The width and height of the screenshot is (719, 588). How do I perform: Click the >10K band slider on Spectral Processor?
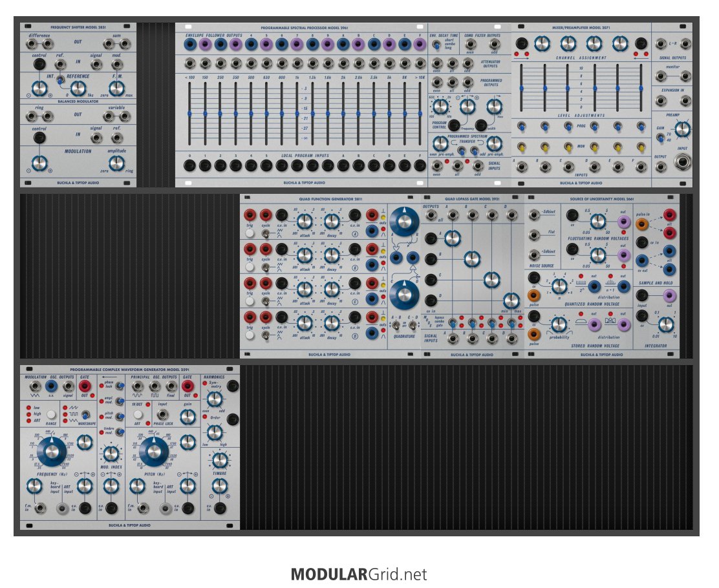tap(420, 113)
